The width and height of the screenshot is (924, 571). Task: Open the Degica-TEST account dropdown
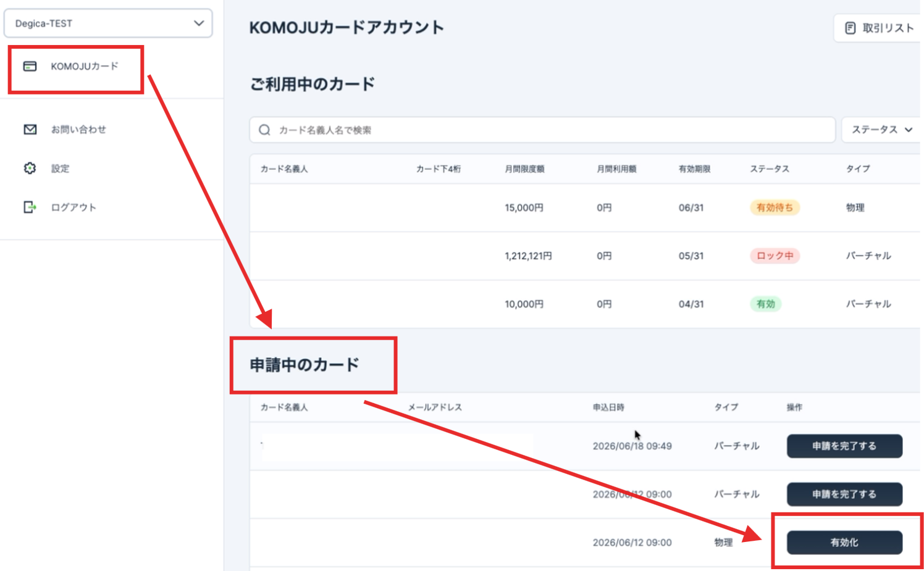[x=108, y=23]
